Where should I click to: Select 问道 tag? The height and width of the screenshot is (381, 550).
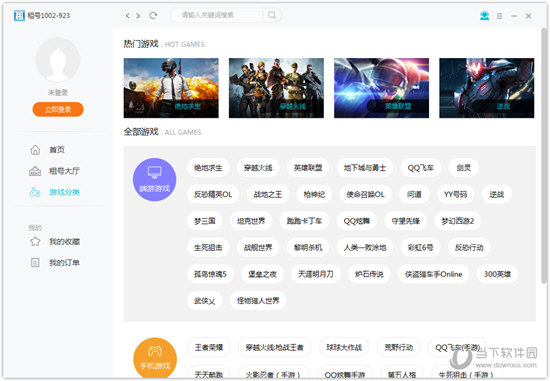(x=414, y=194)
